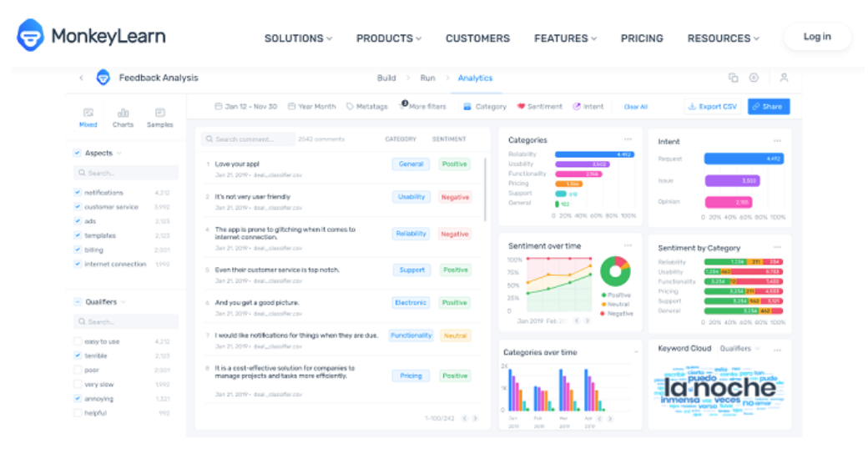
Task: Click the pink Opinion bar in Intent chart
Action: (728, 202)
